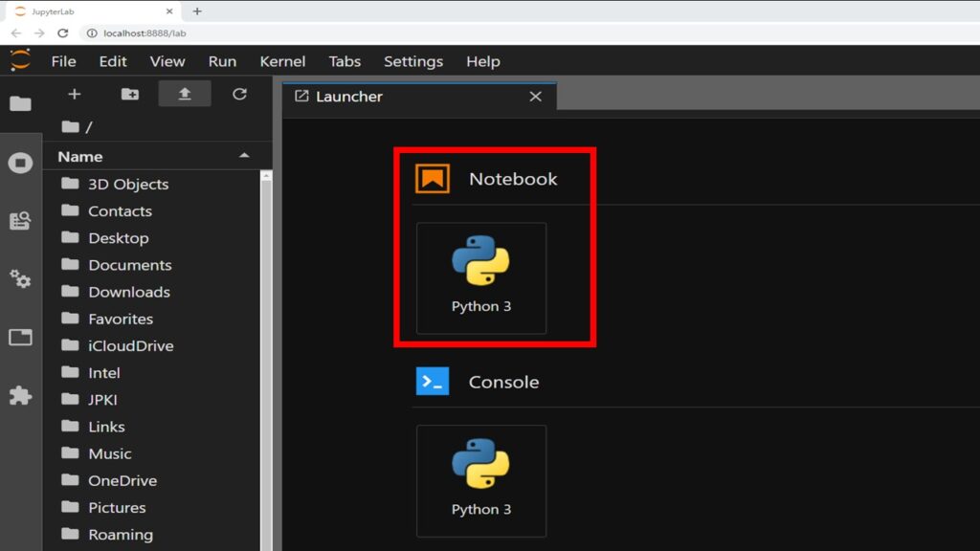
Task: Create a new folder with toolbar icon
Action: tap(129, 94)
